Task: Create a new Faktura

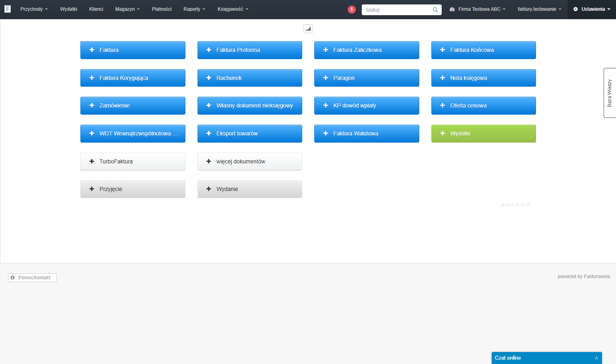Action: point(133,50)
